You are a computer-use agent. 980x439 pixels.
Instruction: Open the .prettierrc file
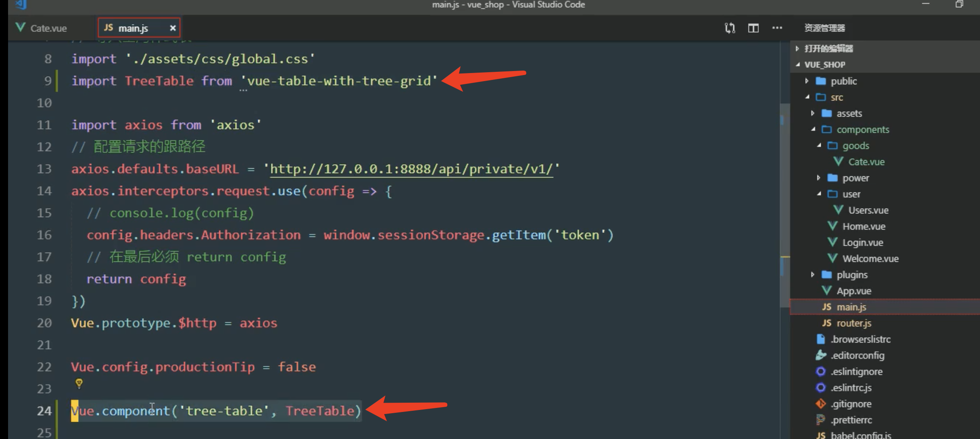point(851,420)
